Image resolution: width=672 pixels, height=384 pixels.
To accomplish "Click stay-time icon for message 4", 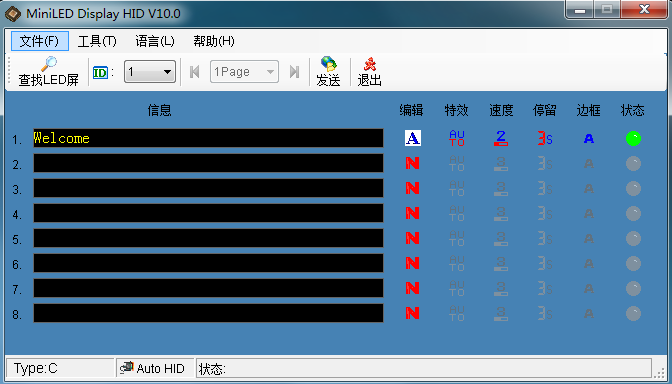I will pos(545,213).
